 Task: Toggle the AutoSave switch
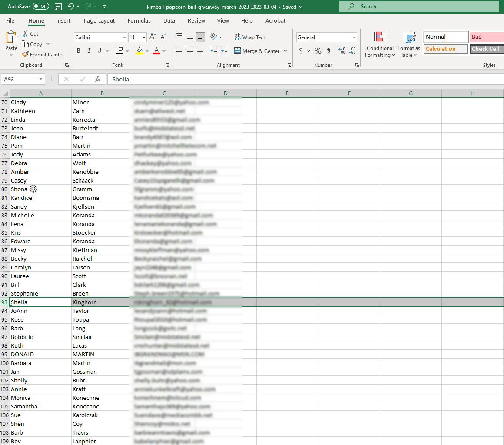41,7
